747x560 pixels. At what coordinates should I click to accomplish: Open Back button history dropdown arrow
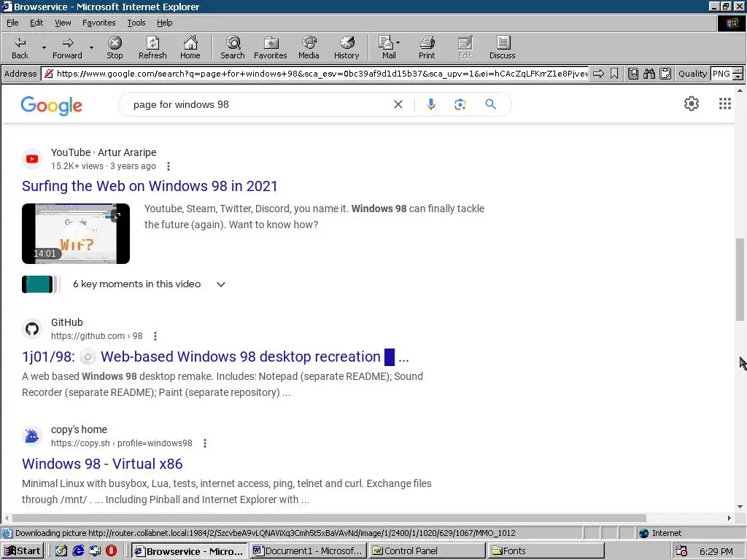[x=44, y=47]
